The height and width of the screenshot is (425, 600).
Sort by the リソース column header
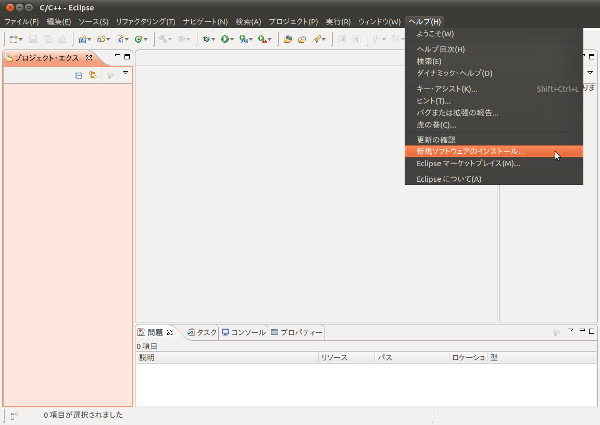click(x=346, y=357)
